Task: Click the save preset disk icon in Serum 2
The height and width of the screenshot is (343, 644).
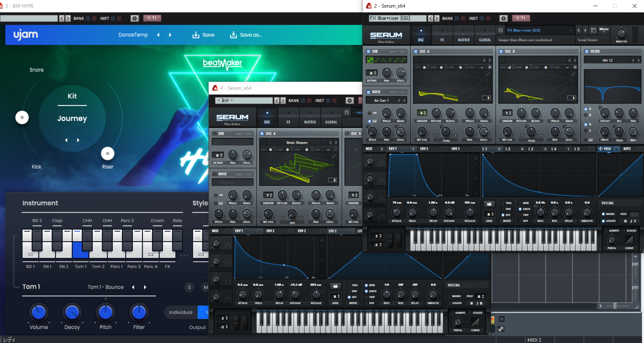Action: (501, 30)
